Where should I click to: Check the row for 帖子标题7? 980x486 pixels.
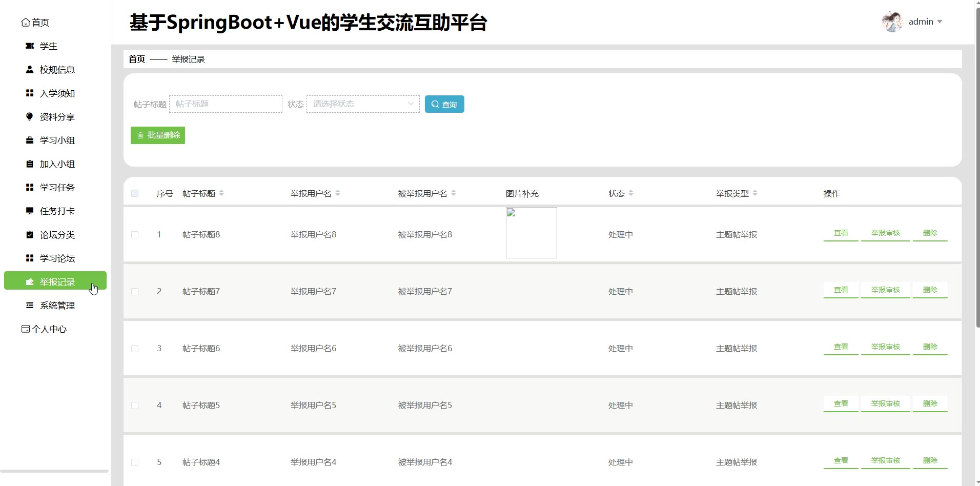click(x=135, y=292)
